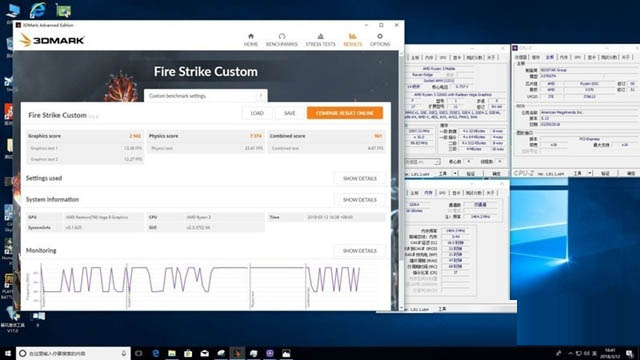Viewport: 640px width, 360px height.
Task: Open 工具 dropdown arrow in CPU-Z CPU window
Action: (455, 173)
